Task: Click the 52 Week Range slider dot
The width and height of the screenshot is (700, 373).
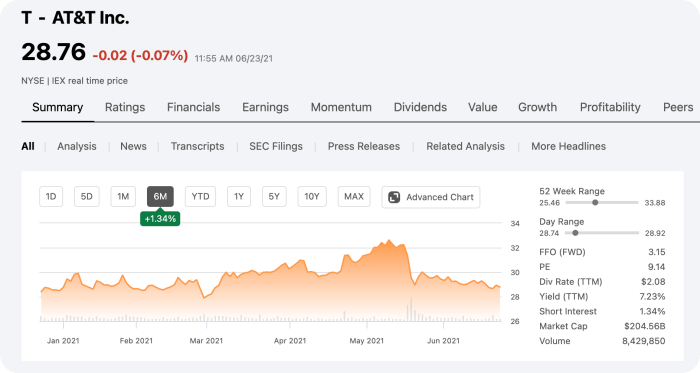Action: point(595,203)
